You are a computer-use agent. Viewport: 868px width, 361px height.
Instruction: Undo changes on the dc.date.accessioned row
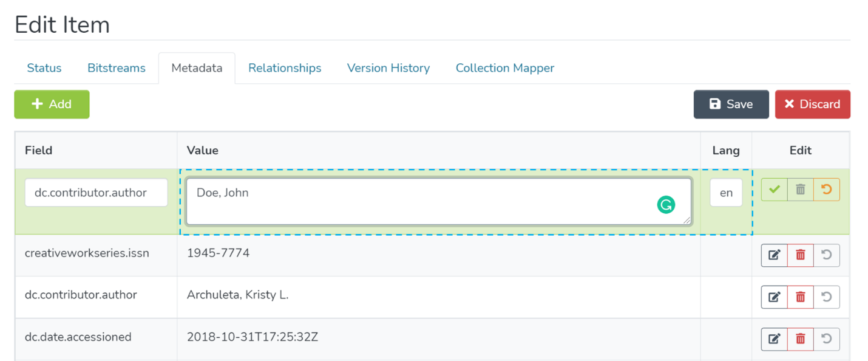pyautogui.click(x=826, y=339)
